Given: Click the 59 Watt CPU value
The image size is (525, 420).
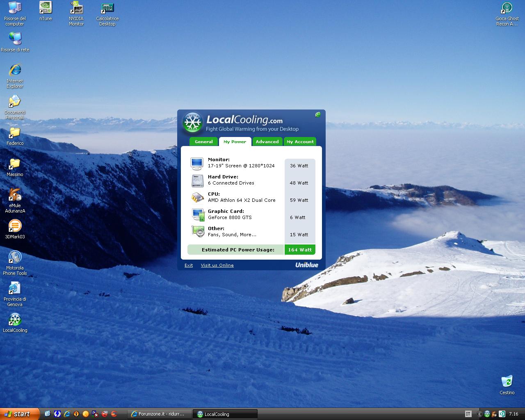Looking at the screenshot, I should (299, 200).
